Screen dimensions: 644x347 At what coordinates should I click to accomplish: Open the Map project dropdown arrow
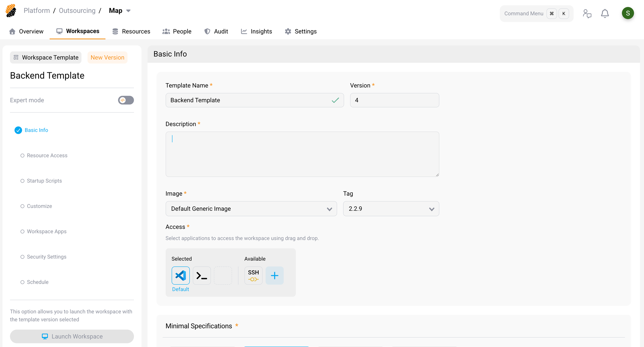coord(128,11)
